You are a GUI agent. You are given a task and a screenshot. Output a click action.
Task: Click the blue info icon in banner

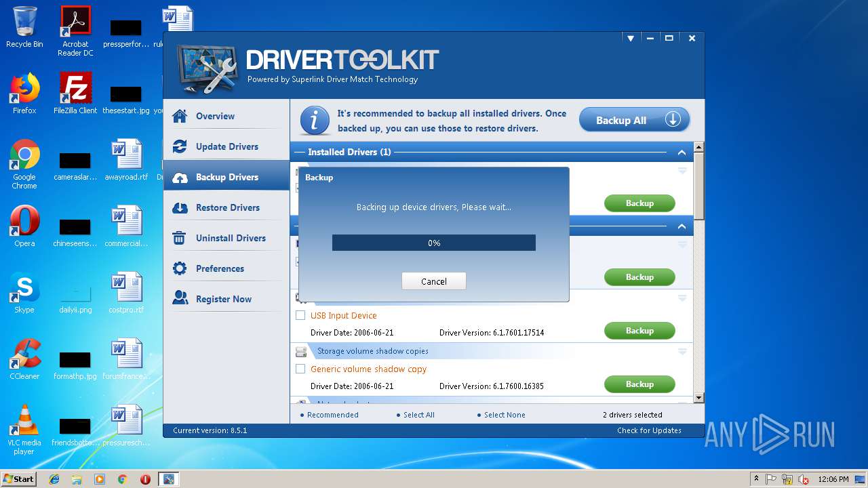(315, 121)
